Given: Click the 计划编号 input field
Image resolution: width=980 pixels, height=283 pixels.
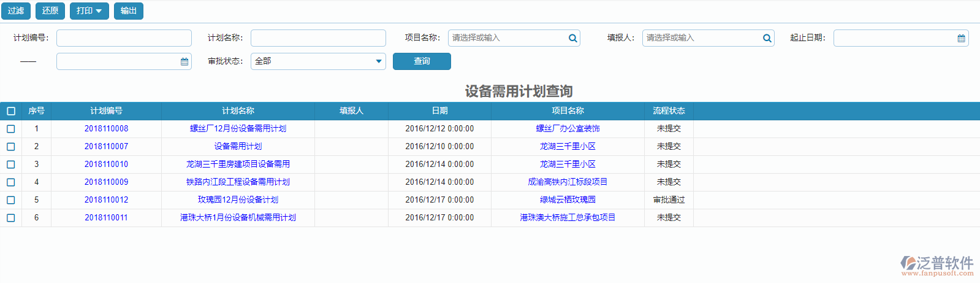Looking at the screenshot, I should (x=124, y=38).
